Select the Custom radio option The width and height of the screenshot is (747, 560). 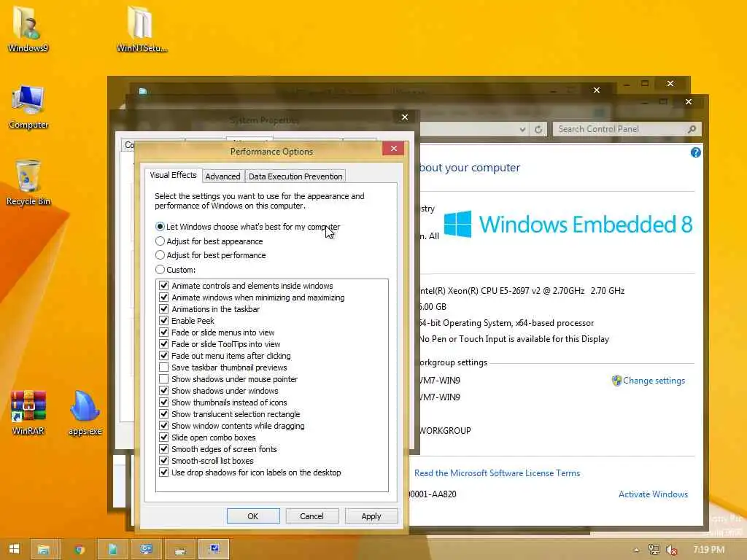(175, 270)
